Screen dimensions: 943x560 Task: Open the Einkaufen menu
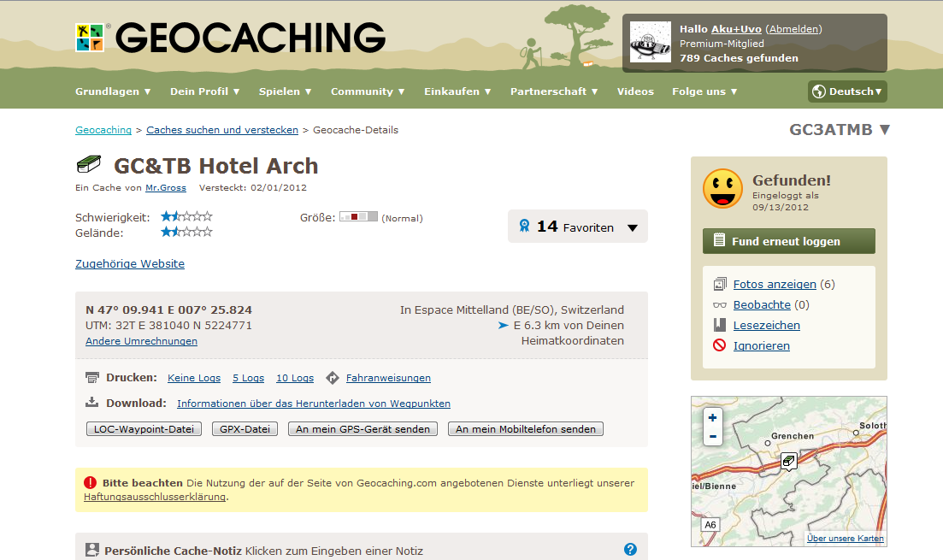click(457, 91)
